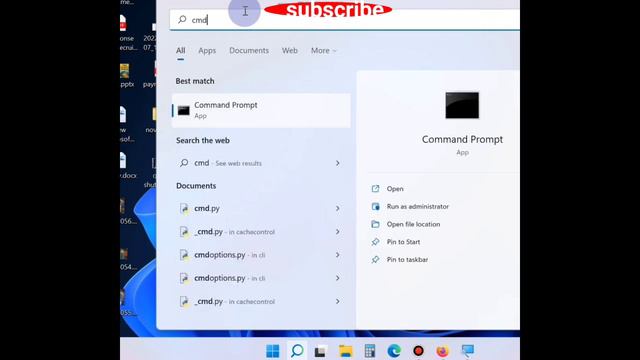
Task: Open 'cmd - See web results' entry
Action: 261,163
